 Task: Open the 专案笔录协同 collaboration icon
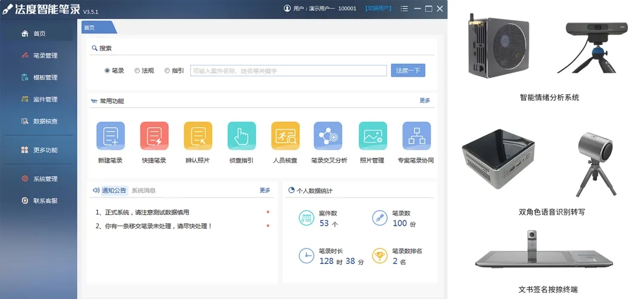(416, 136)
